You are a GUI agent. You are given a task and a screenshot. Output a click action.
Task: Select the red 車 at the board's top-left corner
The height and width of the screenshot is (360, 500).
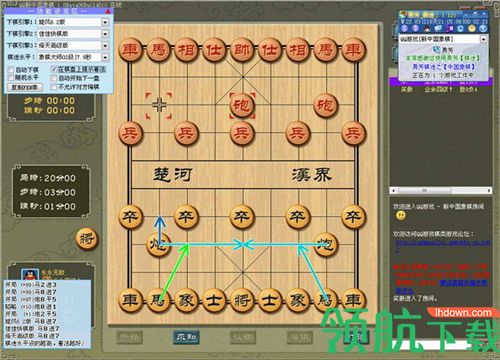(x=130, y=50)
